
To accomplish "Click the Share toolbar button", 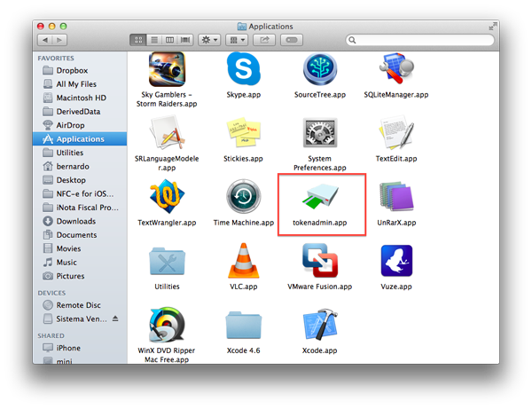I will click(x=264, y=40).
